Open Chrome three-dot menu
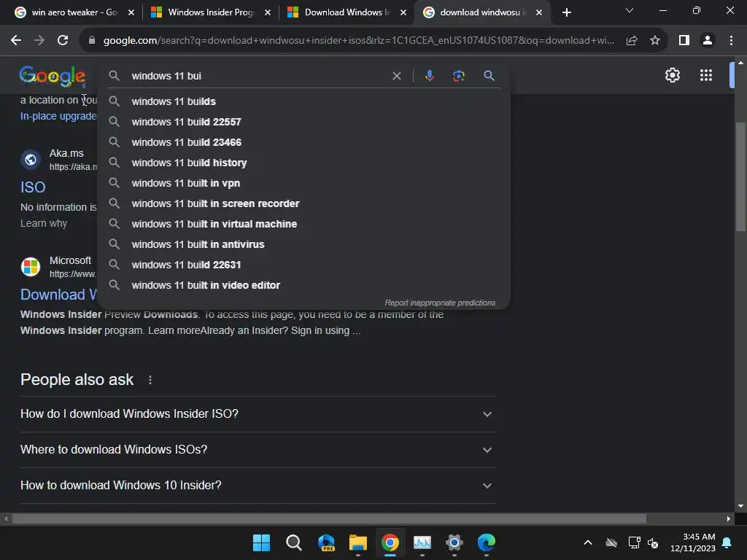This screenshot has width=747, height=560. pos(731,41)
